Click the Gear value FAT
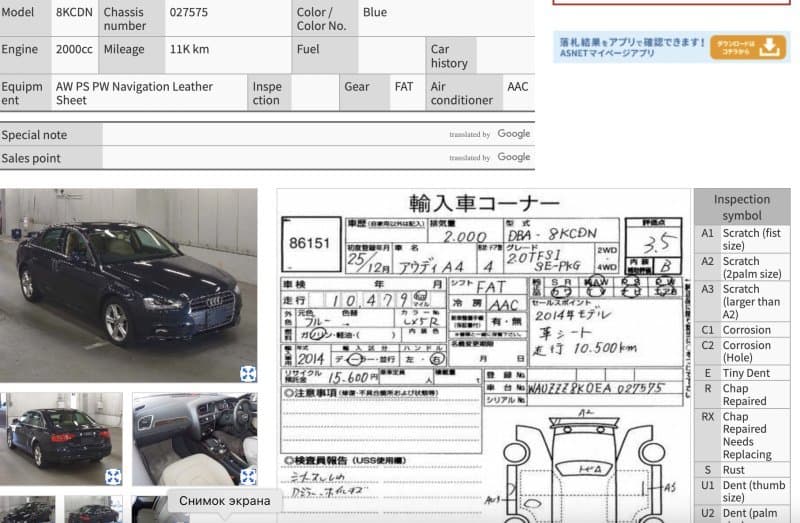 point(404,87)
